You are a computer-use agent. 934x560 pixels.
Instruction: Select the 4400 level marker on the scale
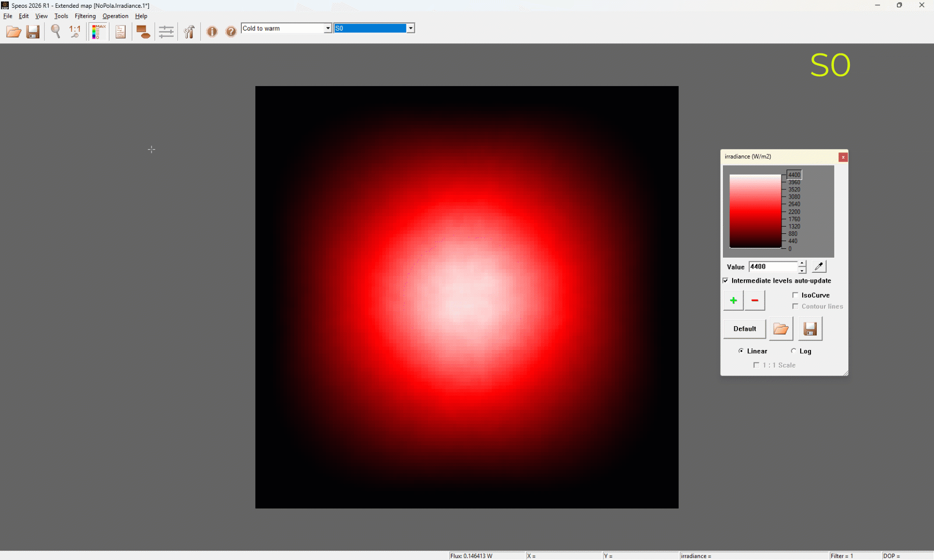coord(794,175)
